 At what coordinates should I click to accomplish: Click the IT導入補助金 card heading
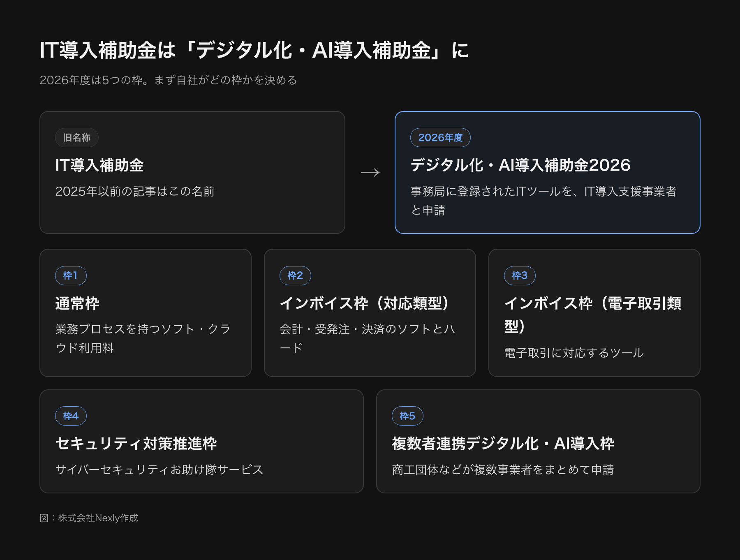click(x=99, y=165)
